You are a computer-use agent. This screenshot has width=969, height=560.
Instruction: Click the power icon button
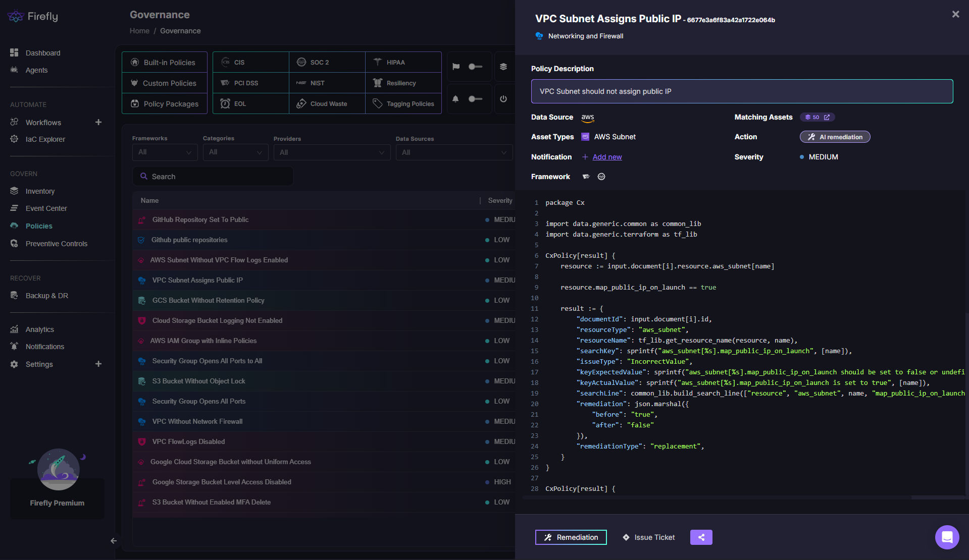pos(503,99)
